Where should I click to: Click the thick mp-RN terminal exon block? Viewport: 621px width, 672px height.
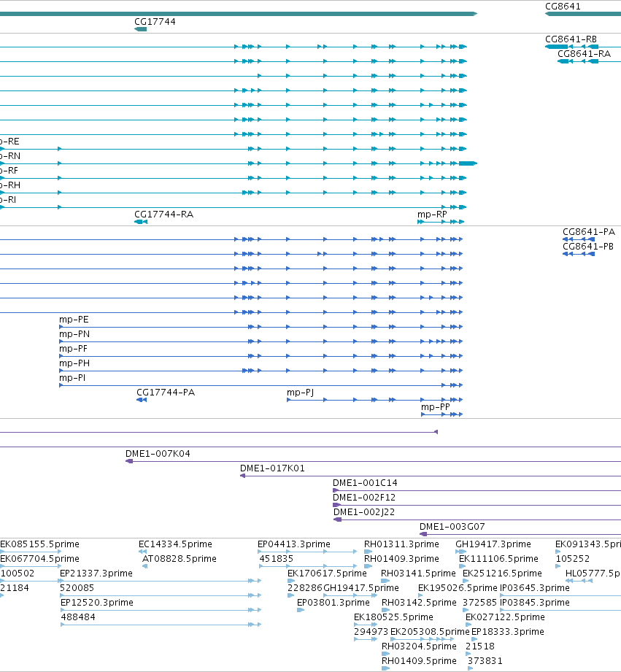pos(468,163)
